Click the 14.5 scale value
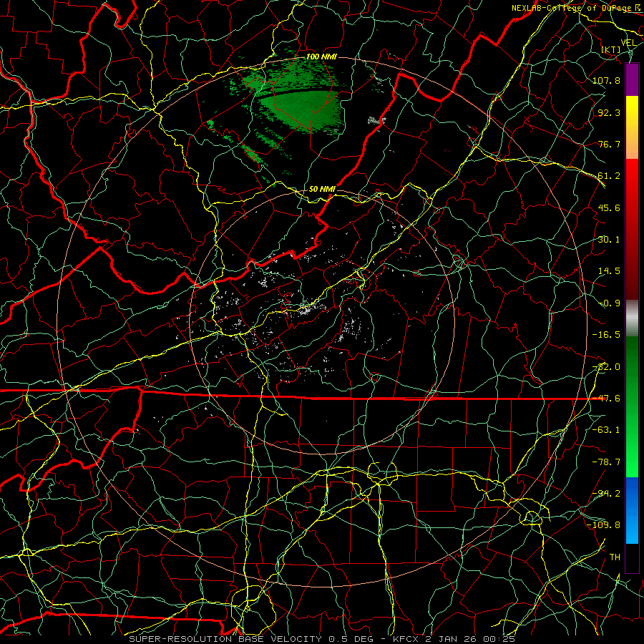 click(609, 271)
